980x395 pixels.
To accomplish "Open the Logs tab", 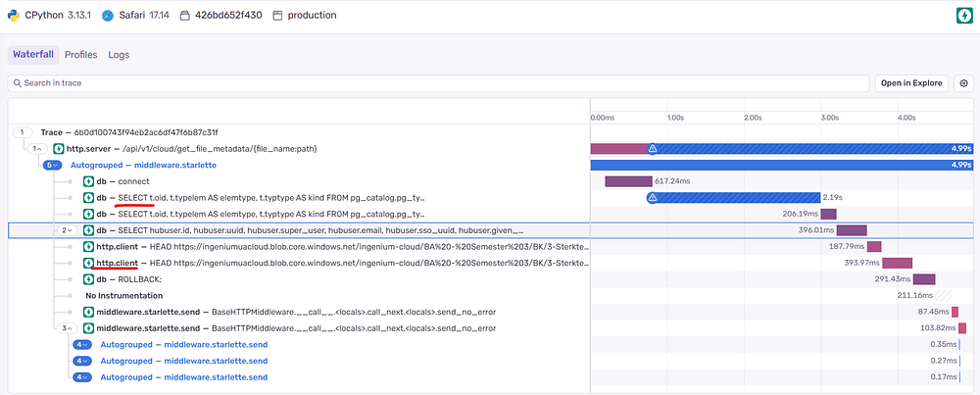I will point(119,54).
